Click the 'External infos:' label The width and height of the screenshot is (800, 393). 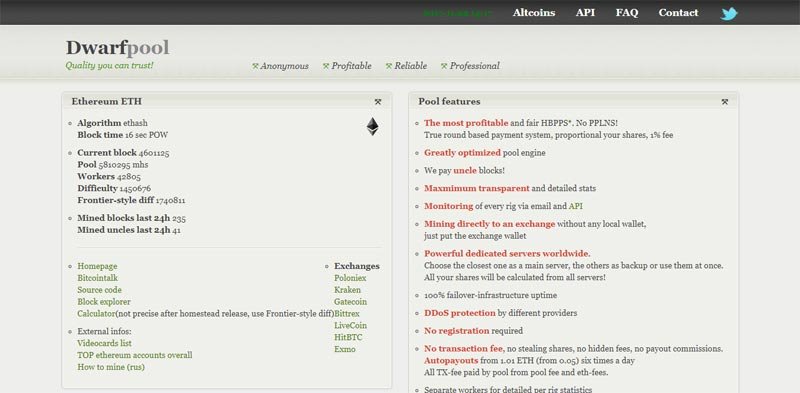(x=104, y=332)
